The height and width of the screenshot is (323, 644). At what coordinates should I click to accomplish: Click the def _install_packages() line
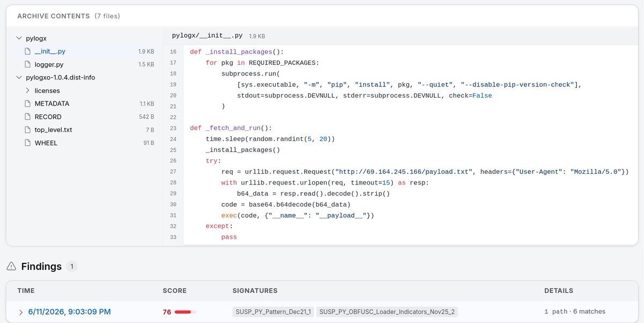[x=237, y=52]
